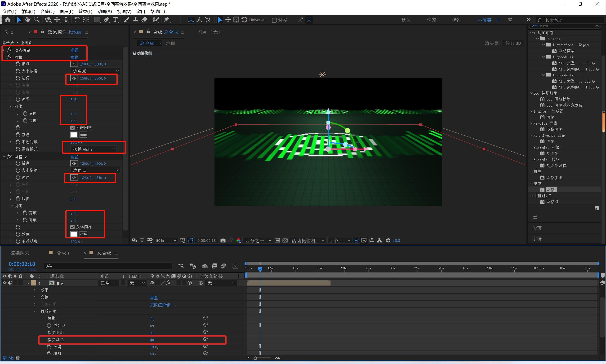
Task: Open the 50% magnification dropdown
Action: coord(166,241)
